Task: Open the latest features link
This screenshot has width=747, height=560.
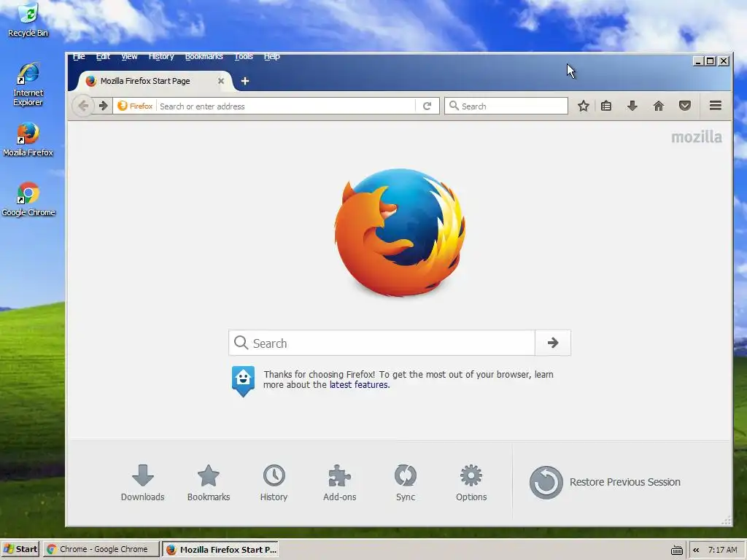Action: coord(359,385)
